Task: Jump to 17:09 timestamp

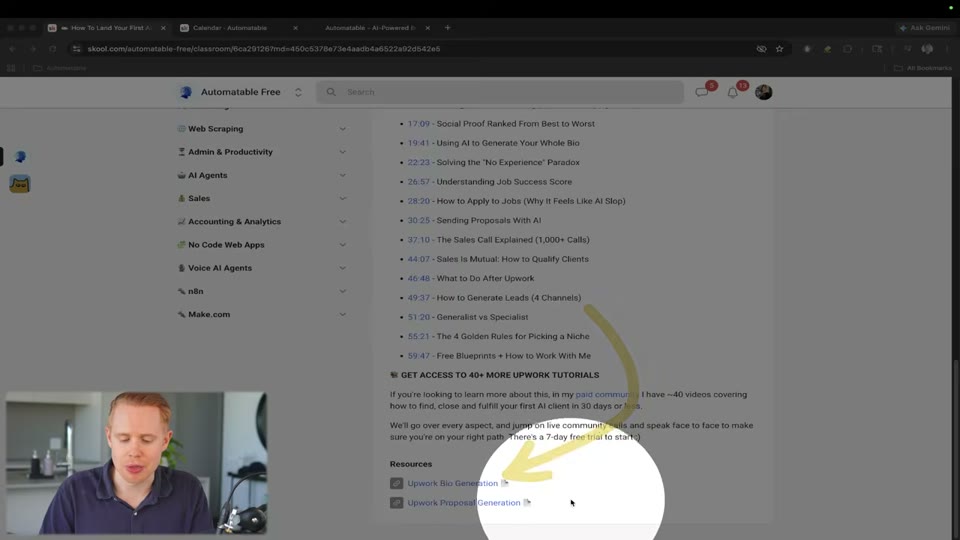Action: click(419, 124)
